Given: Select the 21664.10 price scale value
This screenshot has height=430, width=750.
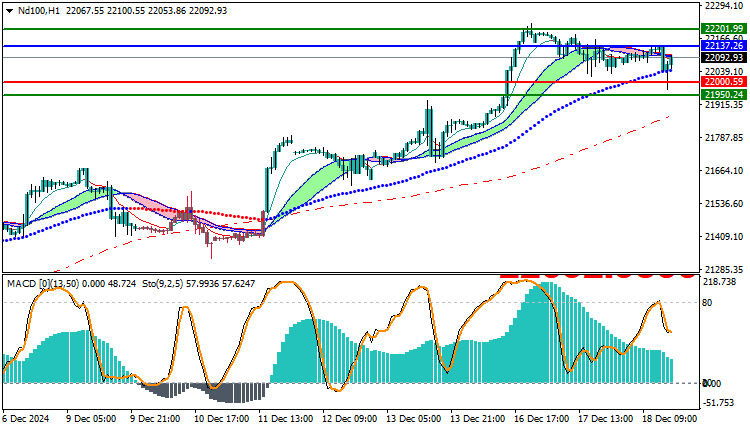Looking at the screenshot, I should [724, 171].
